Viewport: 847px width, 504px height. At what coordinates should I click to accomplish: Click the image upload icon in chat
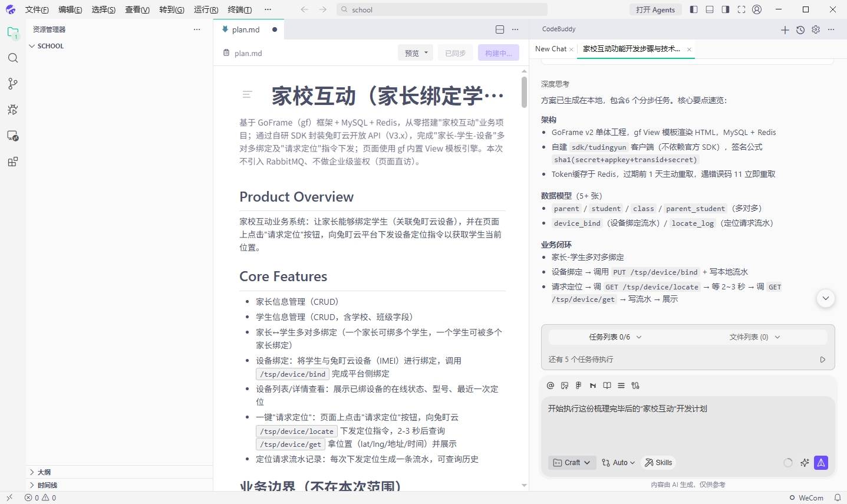(x=565, y=386)
